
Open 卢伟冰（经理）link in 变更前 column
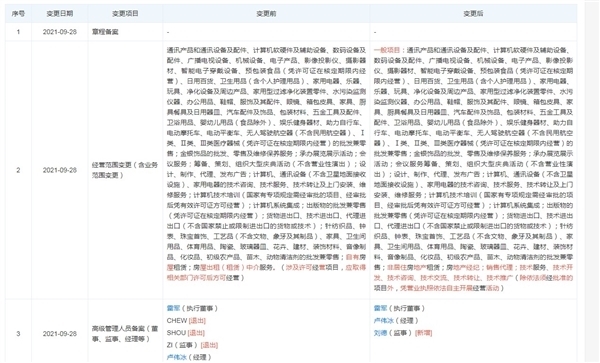click(177, 357)
